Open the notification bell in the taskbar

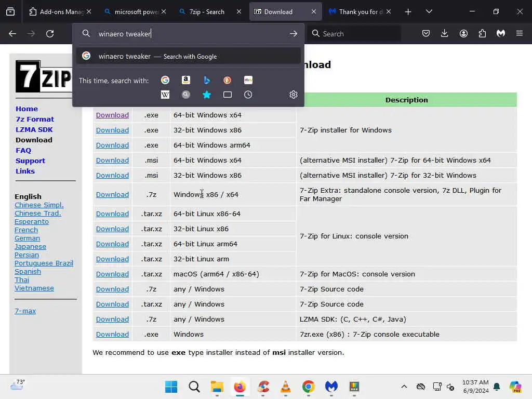(x=497, y=387)
